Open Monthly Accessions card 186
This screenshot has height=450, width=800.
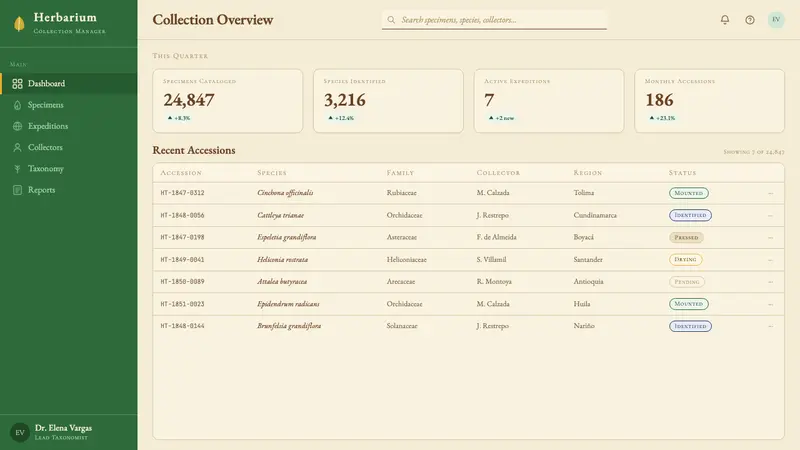click(710, 101)
